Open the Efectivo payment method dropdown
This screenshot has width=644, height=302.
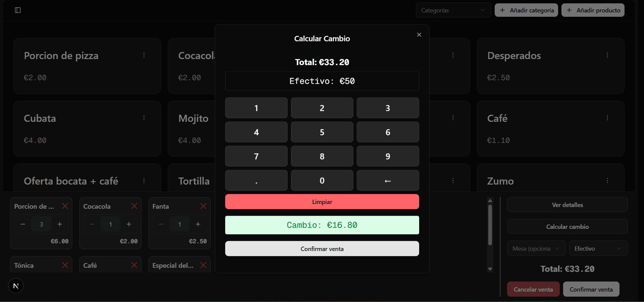(598, 248)
